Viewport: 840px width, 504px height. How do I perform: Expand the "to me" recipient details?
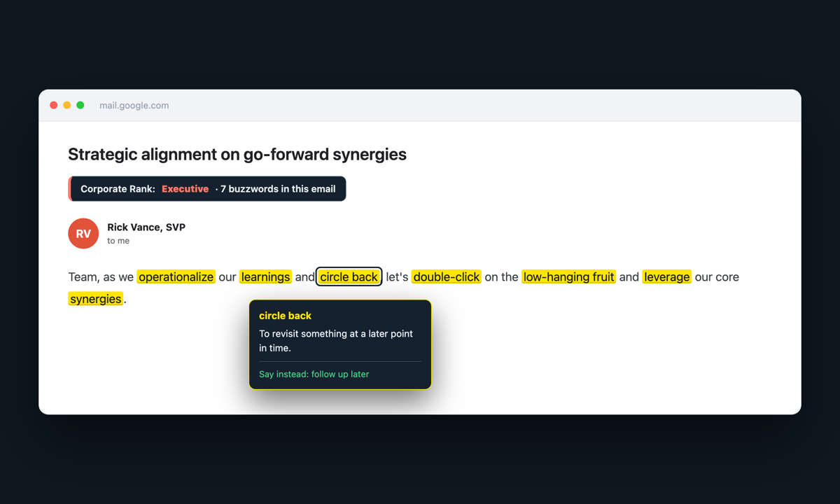pos(118,241)
